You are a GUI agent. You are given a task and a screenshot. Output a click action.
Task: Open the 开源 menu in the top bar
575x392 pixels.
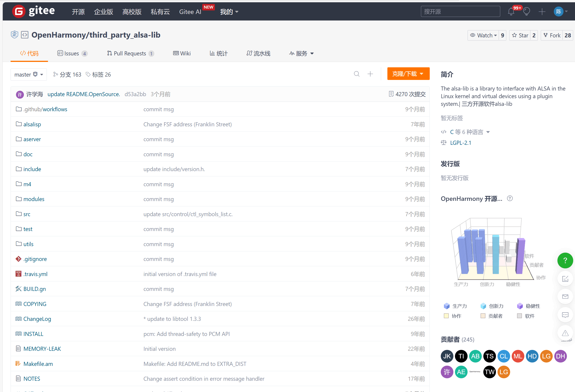click(78, 12)
